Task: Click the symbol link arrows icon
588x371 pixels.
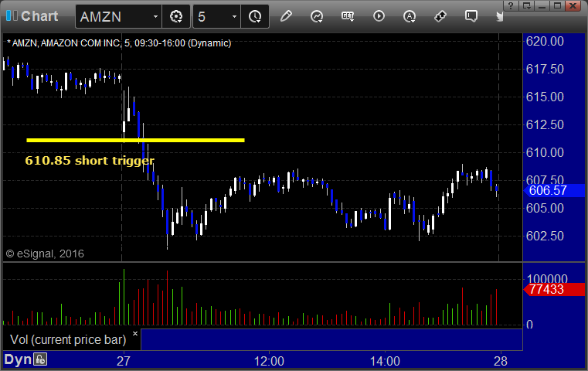Action: pyautogui.click(x=440, y=16)
